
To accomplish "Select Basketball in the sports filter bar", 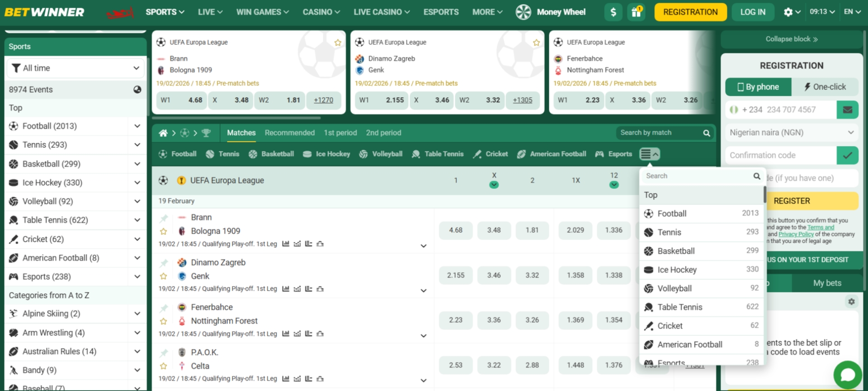I will [x=271, y=154].
